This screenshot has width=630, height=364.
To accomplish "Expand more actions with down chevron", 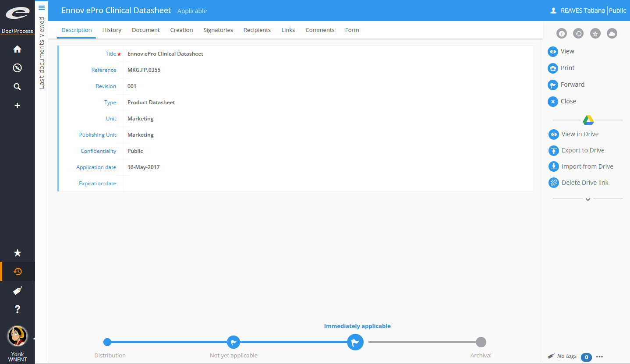I will pyautogui.click(x=588, y=199).
